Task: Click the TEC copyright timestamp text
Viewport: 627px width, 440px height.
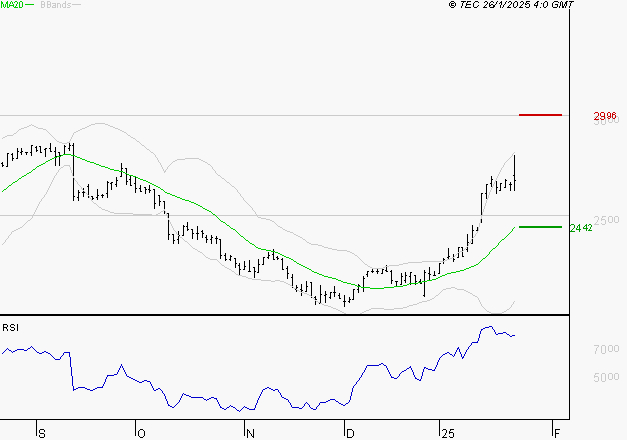Action: point(511,5)
